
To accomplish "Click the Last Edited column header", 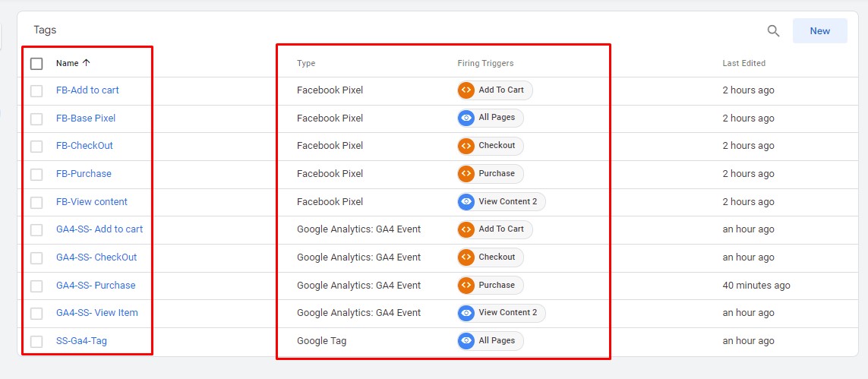I will pyautogui.click(x=743, y=64).
